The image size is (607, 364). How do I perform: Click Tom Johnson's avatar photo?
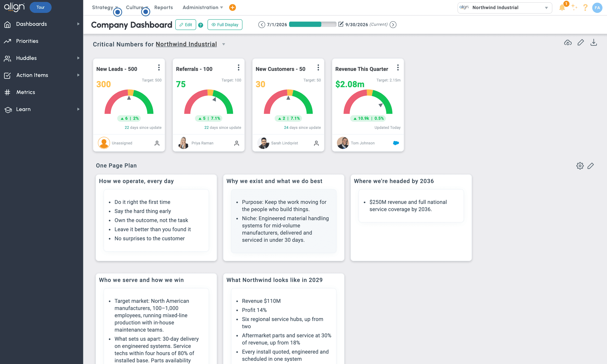343,143
